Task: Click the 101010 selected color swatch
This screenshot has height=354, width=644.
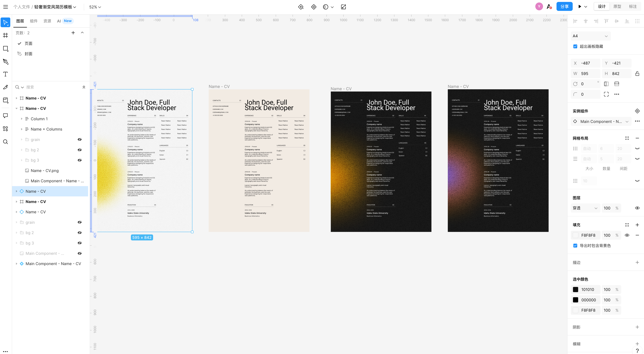Action: click(x=575, y=289)
